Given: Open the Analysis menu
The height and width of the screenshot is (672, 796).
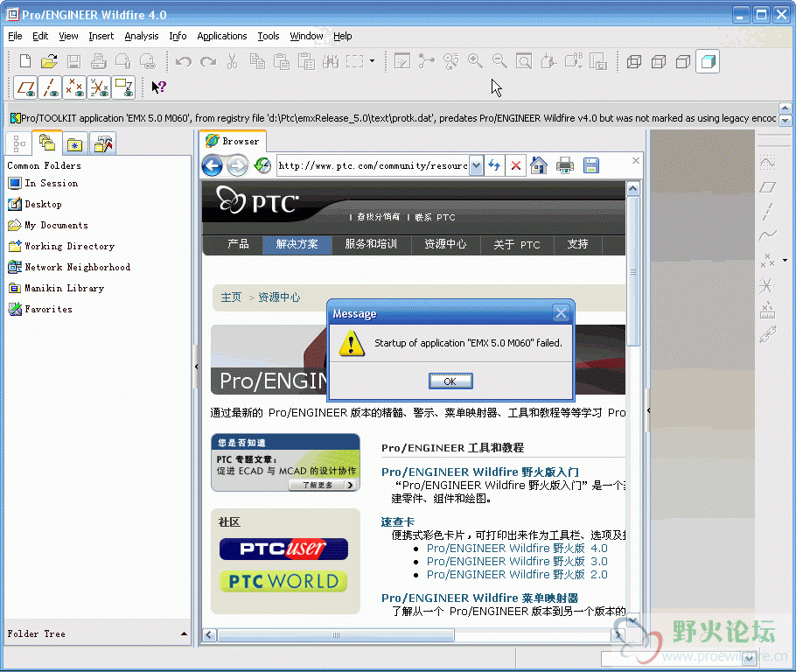Looking at the screenshot, I should (141, 36).
